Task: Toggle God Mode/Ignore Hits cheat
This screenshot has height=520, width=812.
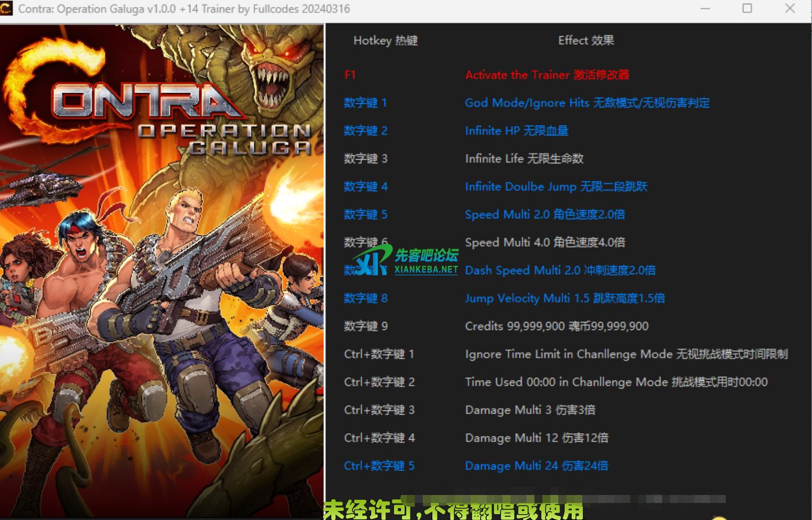Action: pyautogui.click(x=587, y=103)
